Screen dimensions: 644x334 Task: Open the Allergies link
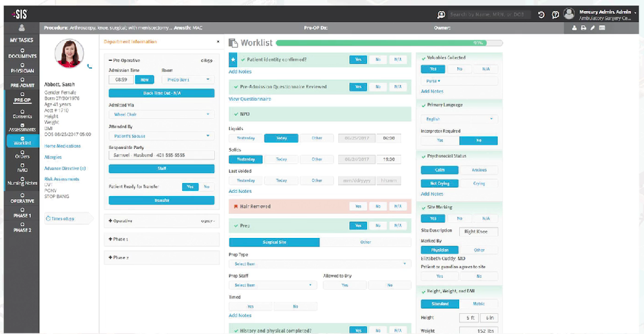click(53, 157)
